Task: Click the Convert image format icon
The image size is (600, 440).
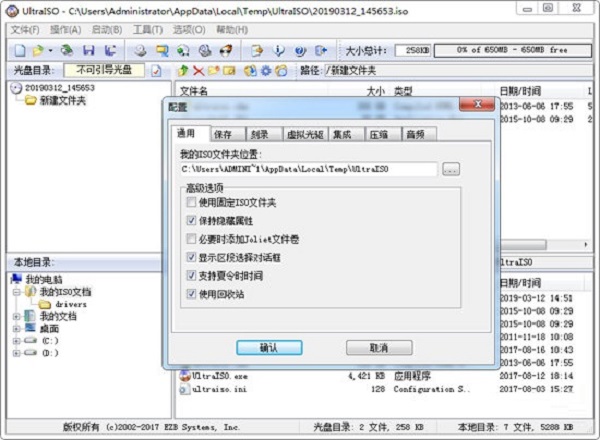Action: coord(162,51)
